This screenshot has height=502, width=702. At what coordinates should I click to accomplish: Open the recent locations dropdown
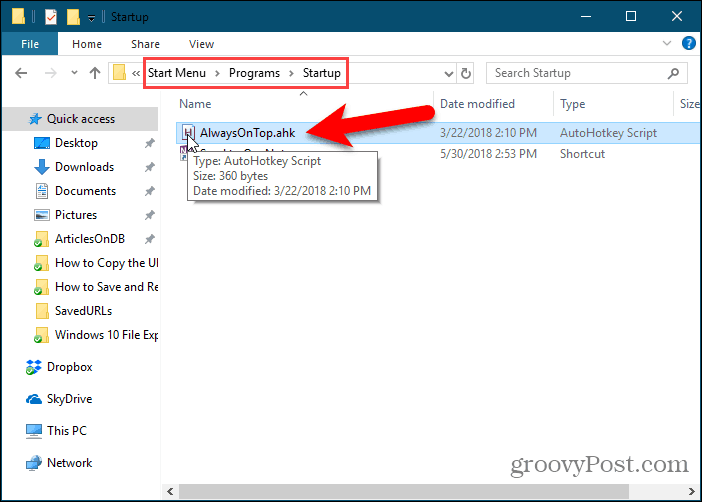tap(74, 73)
